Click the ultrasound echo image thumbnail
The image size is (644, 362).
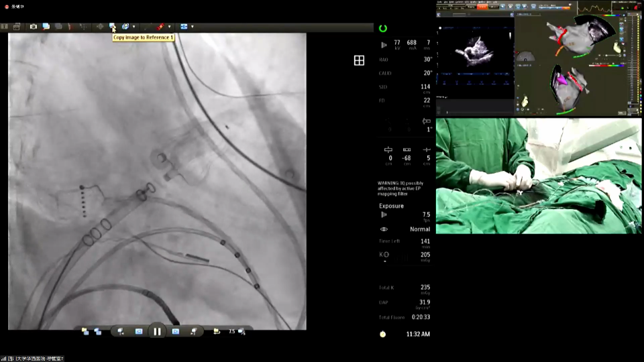[x=474, y=51]
